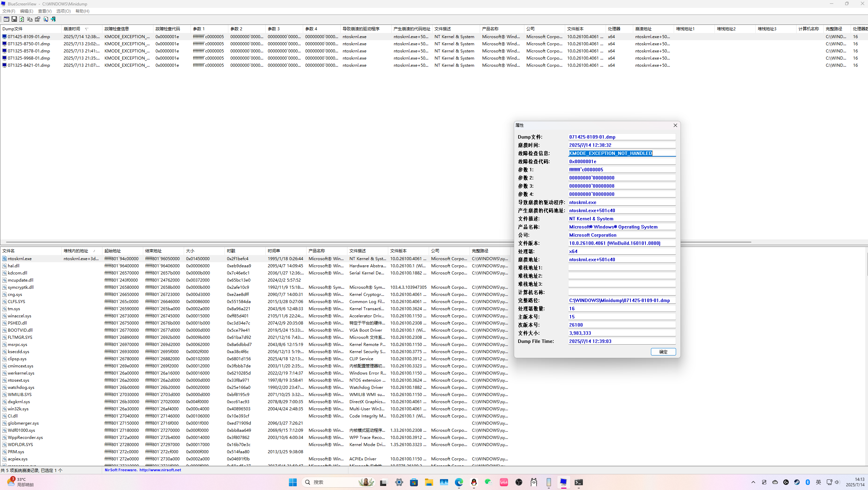Open 查看(V) menu

coord(45,11)
